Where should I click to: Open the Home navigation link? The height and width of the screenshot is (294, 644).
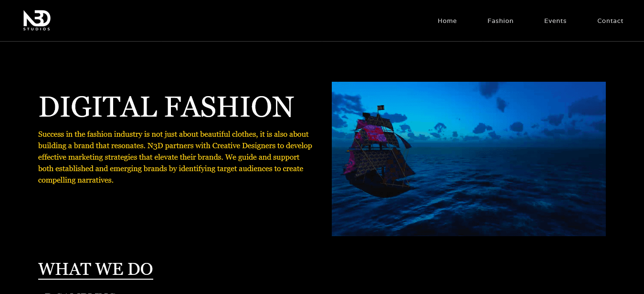[x=447, y=21]
